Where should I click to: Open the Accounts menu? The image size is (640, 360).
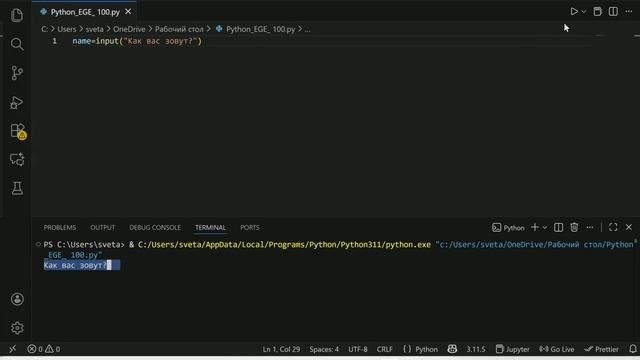[x=17, y=299]
